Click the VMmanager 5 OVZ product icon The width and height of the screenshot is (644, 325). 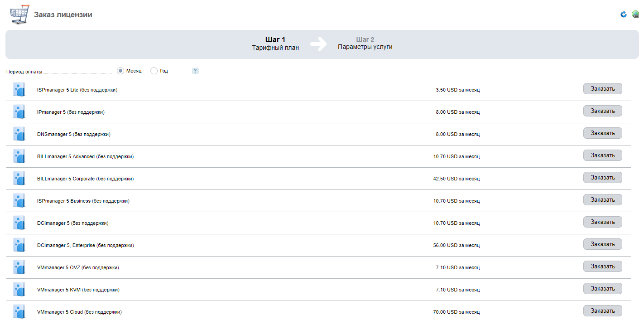(x=19, y=267)
